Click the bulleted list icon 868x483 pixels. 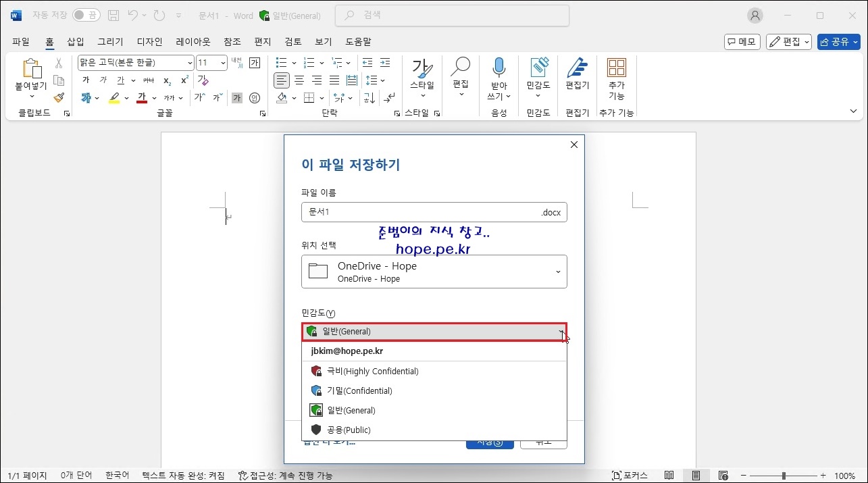point(282,63)
